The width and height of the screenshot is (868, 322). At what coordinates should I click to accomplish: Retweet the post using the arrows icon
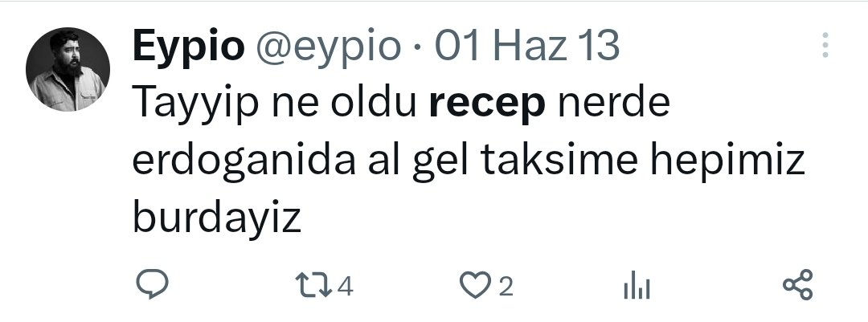click(x=314, y=286)
